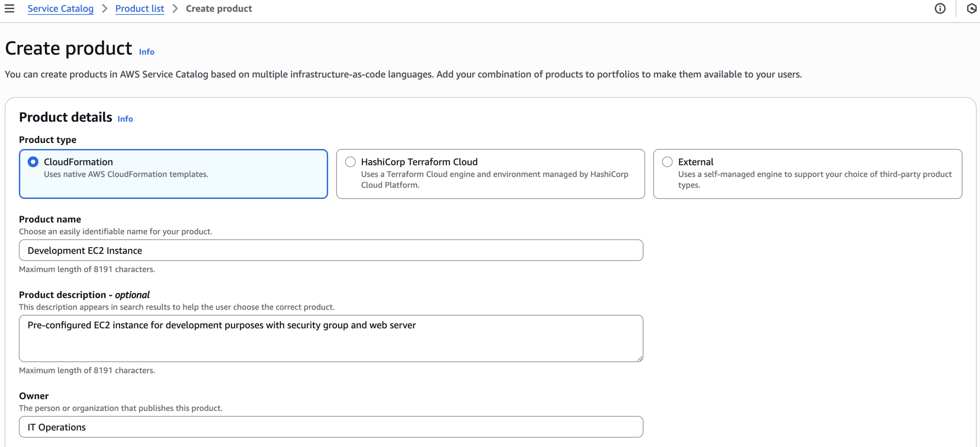Click breadcrumb chevron after Service Catalog
Screen dimensions: 980x447
104,9
